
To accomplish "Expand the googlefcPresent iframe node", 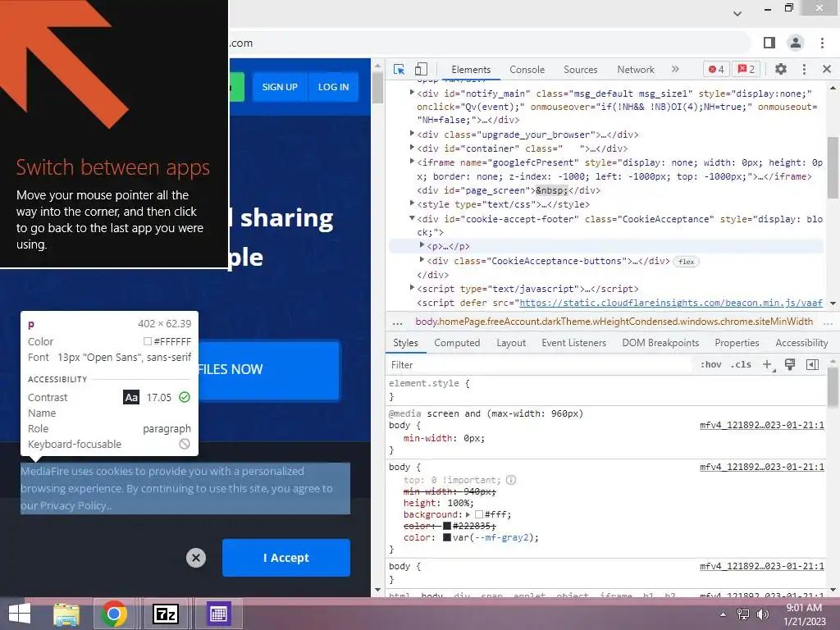I will point(412,162).
